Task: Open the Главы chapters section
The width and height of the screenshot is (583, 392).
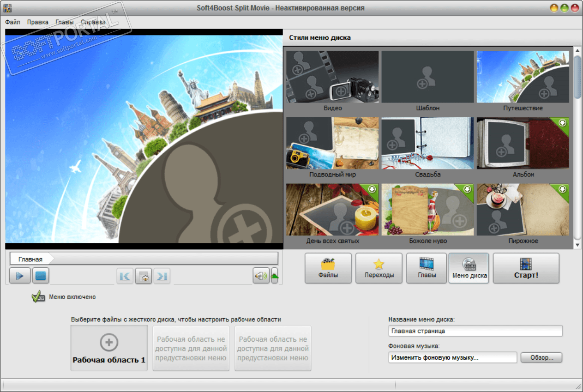Action: click(x=427, y=268)
